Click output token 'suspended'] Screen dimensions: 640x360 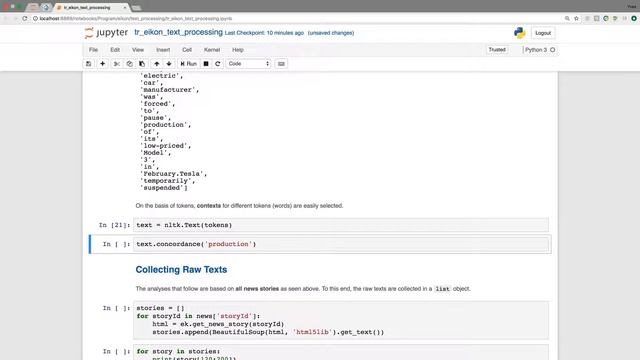click(164, 188)
